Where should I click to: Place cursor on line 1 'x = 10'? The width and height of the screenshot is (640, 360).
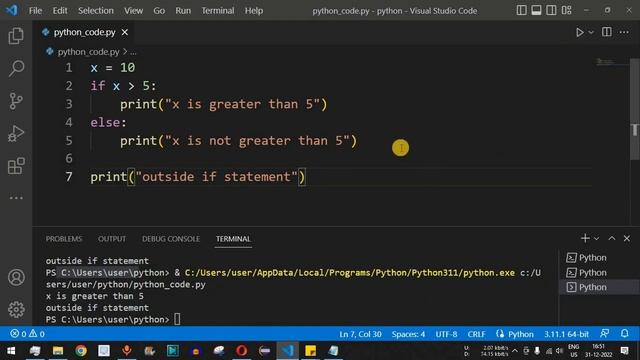click(x=113, y=67)
